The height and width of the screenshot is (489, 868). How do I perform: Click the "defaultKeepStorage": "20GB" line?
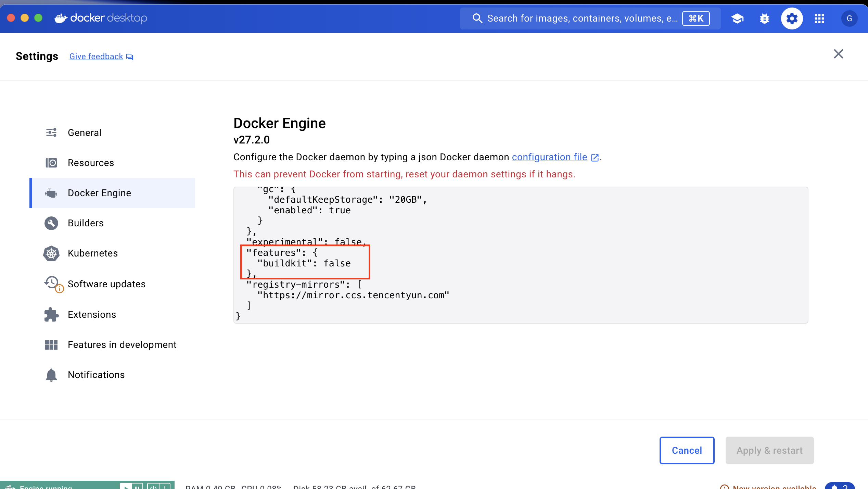tap(348, 199)
